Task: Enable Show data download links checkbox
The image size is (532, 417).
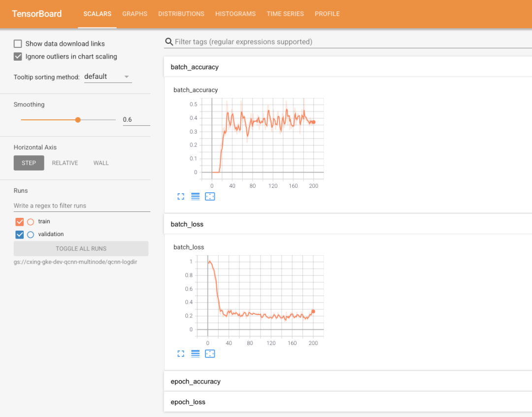Action: [x=18, y=44]
